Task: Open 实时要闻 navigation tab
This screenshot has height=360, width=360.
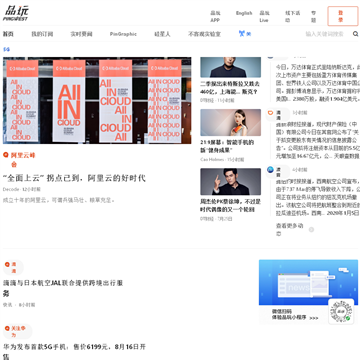Action: tap(81, 34)
